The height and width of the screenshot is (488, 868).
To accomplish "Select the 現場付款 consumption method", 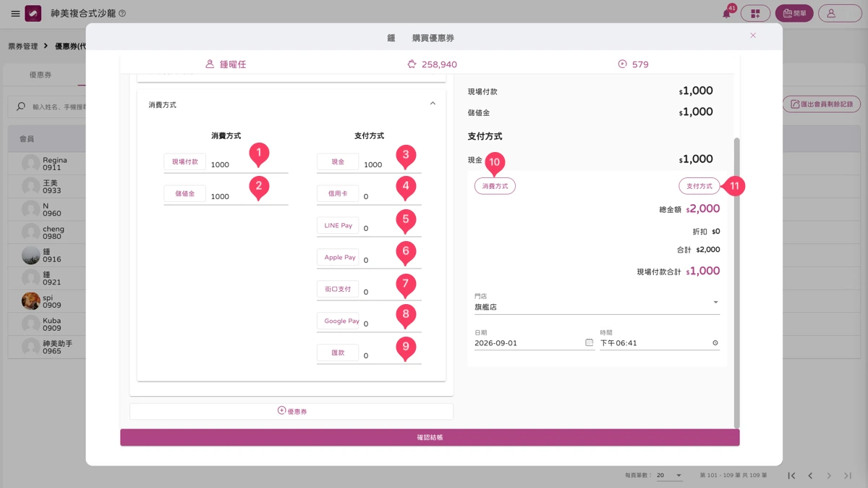I will 185,162.
